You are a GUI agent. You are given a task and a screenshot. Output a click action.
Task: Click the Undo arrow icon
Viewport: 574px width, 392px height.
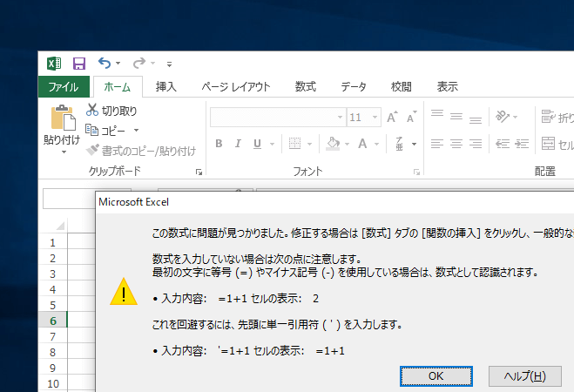point(105,63)
